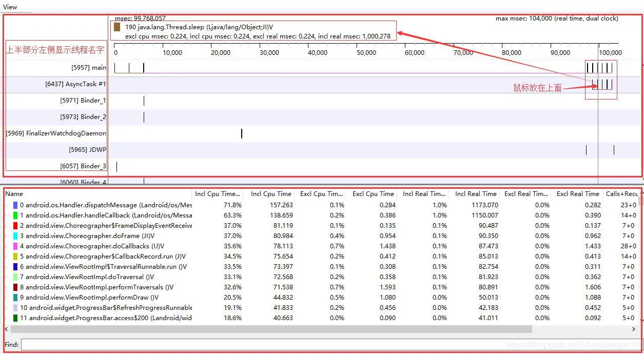Sort by the Calls+Recu column header

[620, 194]
